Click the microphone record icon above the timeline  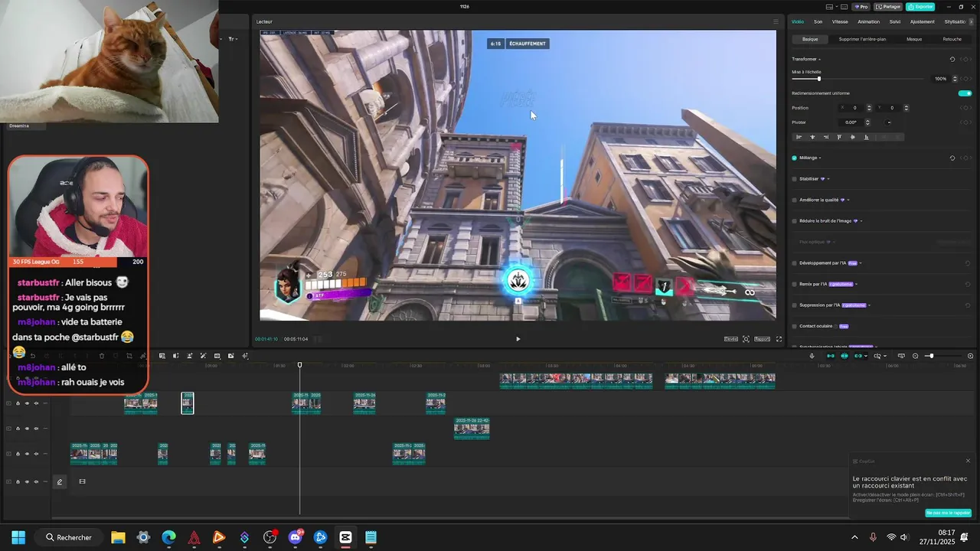click(x=812, y=356)
